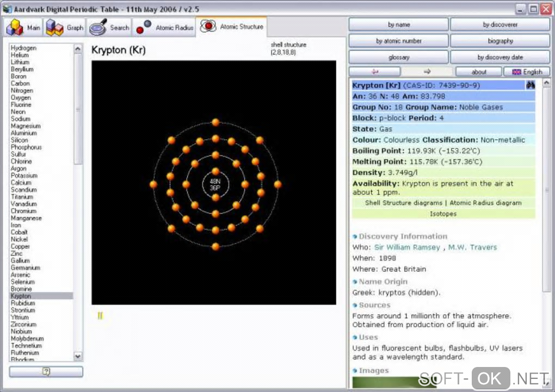
Task: Select Bromine in the element list
Action: (x=41, y=289)
